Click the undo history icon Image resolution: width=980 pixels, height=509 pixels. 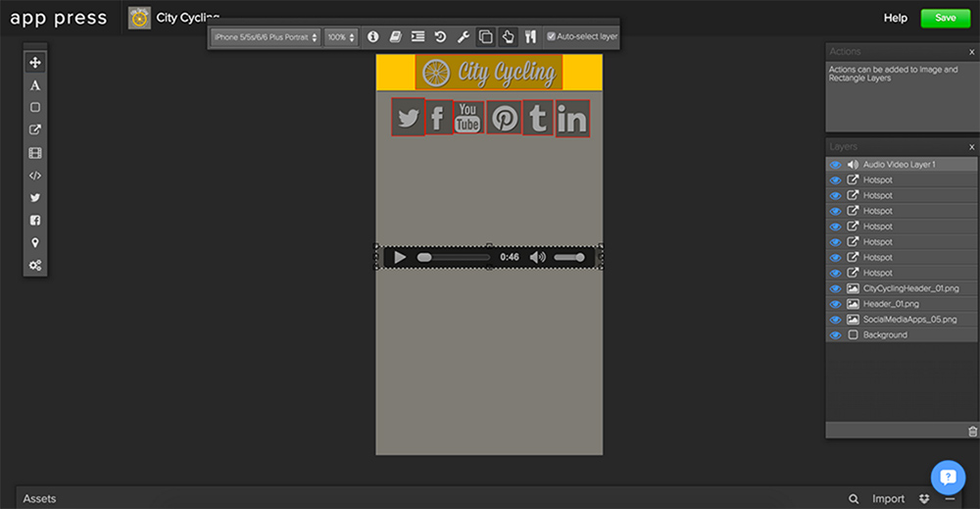[440, 37]
